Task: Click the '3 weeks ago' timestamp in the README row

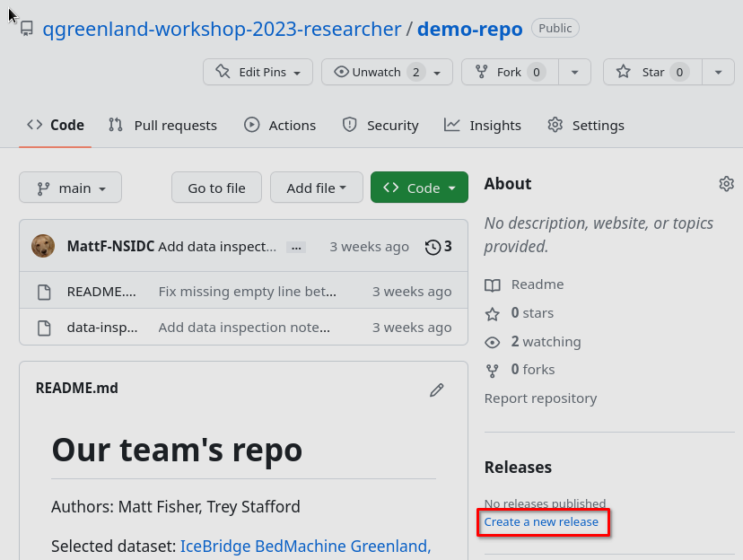Action: point(412,292)
